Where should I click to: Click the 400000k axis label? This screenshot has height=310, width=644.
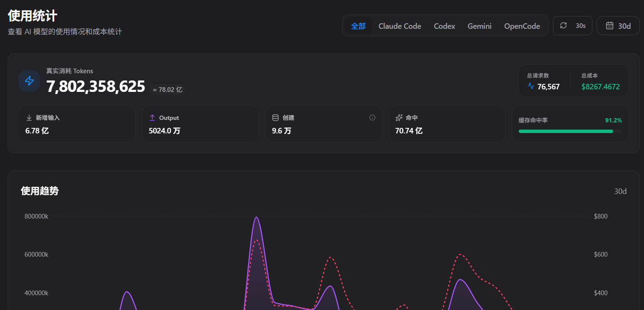(x=36, y=293)
